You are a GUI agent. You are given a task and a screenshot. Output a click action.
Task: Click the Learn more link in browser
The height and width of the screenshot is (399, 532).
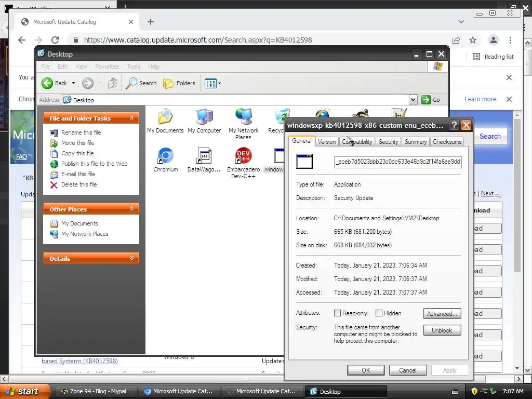click(481, 99)
